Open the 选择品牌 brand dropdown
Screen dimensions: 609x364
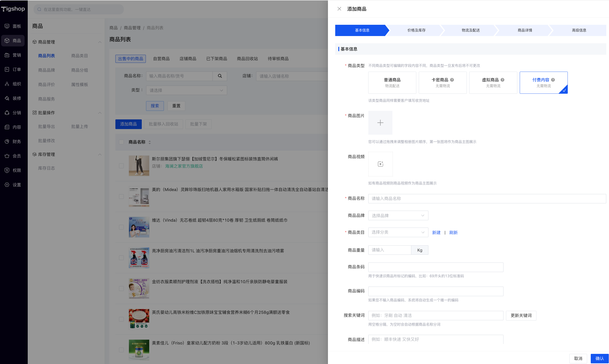tap(398, 216)
